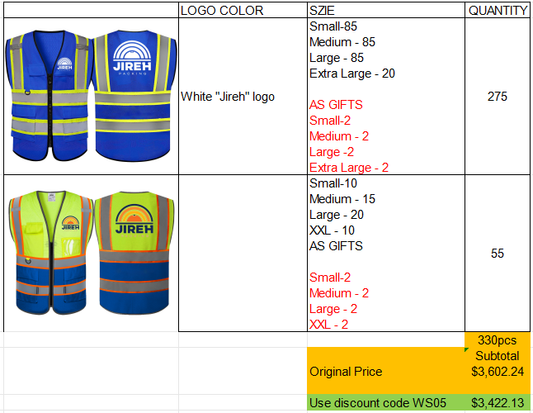Image resolution: width=533 pixels, height=413 pixels.
Task: Select the quantity cell showing 55
Action: point(497,254)
